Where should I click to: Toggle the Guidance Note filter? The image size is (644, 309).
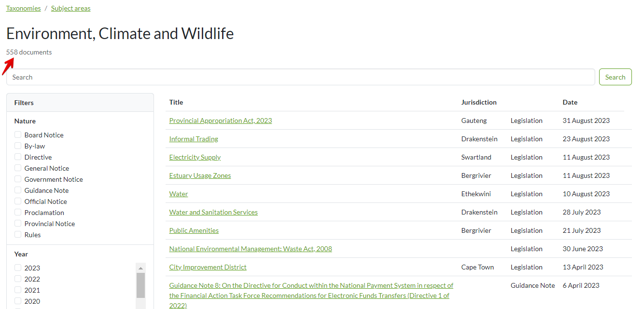18,190
